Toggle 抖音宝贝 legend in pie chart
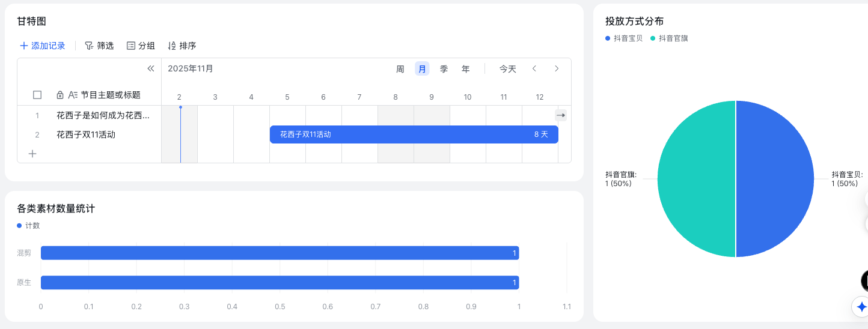868x329 pixels. pos(624,38)
